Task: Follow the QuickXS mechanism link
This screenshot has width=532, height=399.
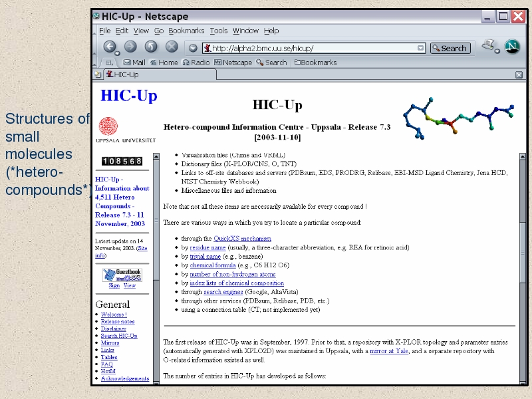Action: pyautogui.click(x=242, y=239)
